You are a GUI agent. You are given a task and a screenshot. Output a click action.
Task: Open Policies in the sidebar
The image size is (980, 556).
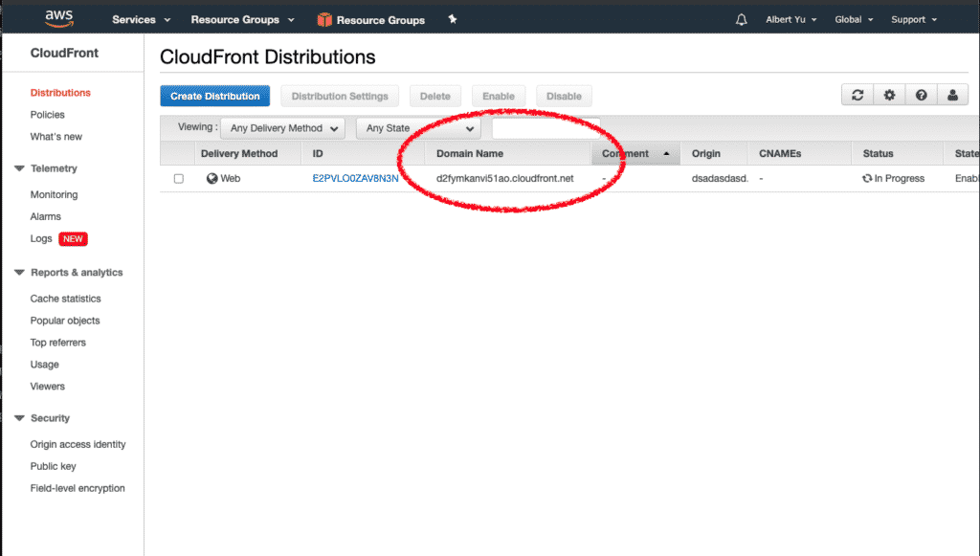tap(48, 114)
